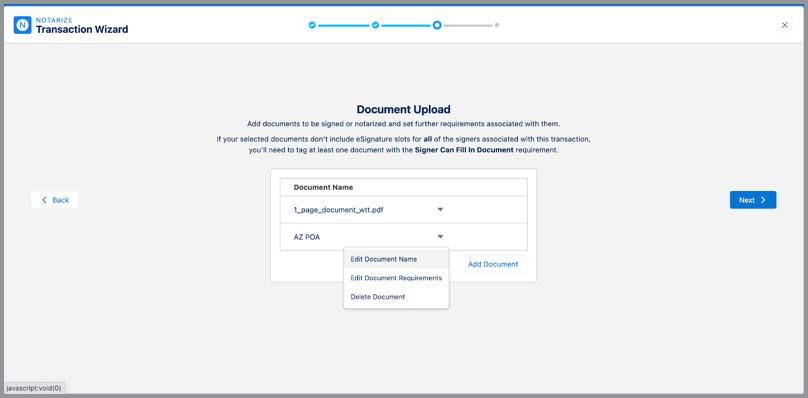Choose Delete Document from menu
The height and width of the screenshot is (398, 808).
point(396,297)
